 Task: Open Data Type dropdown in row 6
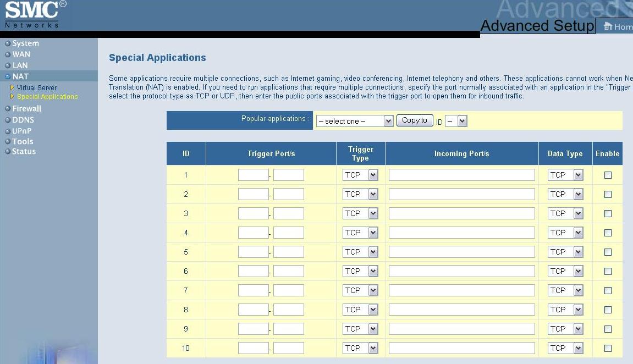tap(565, 271)
